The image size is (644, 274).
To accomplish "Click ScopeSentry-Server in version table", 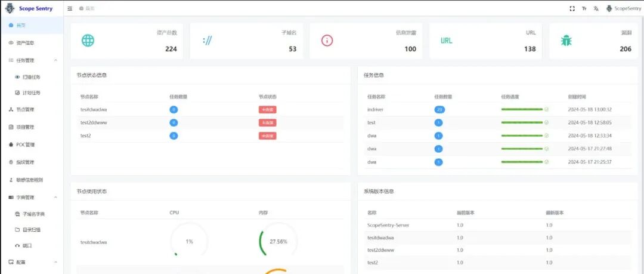I will coord(388,226).
